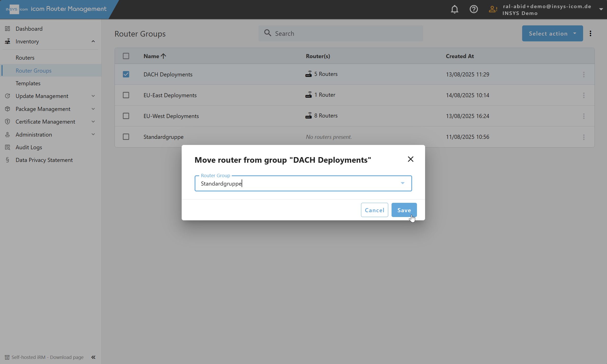Collapse the Inventory section

(93, 41)
